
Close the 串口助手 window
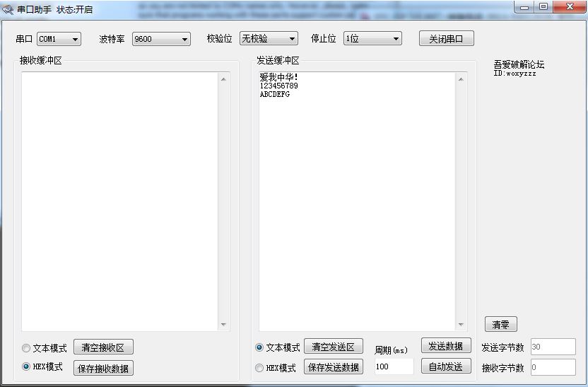tap(570, 7)
